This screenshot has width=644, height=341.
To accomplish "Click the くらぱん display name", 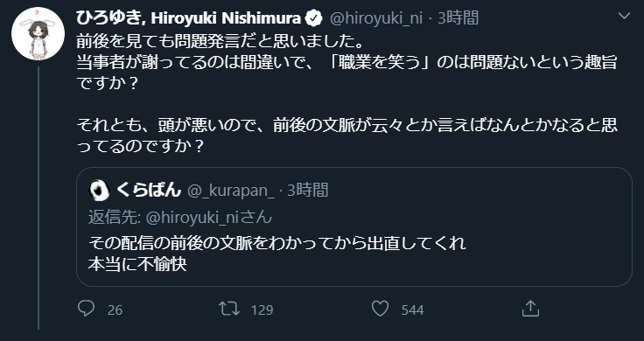I will [x=149, y=190].
